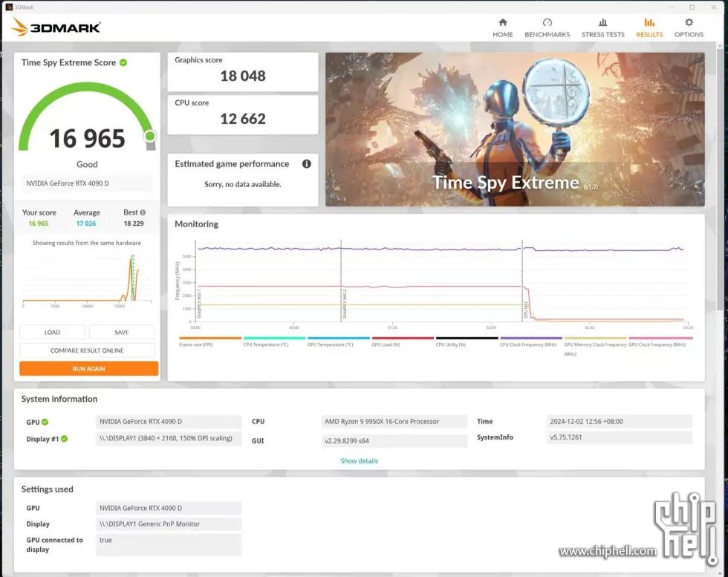Viewport: 728px width, 577px height.
Task: Click the Time value 2024-12-02 12:56
Action: coord(620,422)
